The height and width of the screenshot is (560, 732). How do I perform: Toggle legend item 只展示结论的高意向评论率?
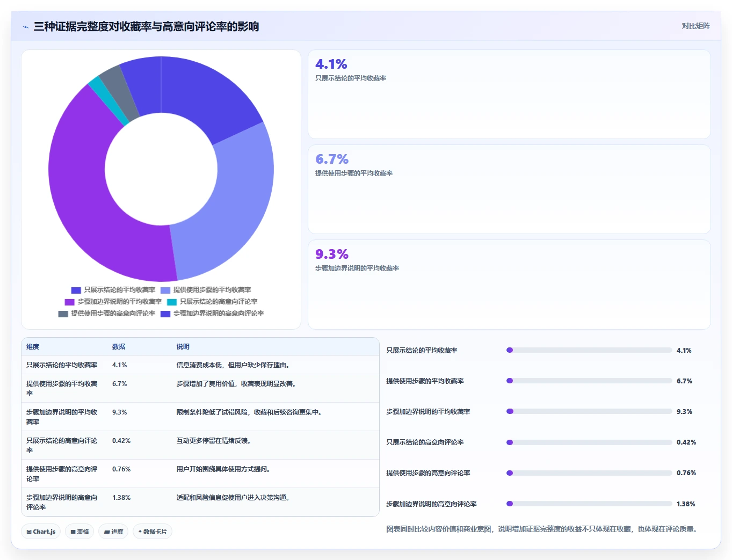click(x=212, y=302)
